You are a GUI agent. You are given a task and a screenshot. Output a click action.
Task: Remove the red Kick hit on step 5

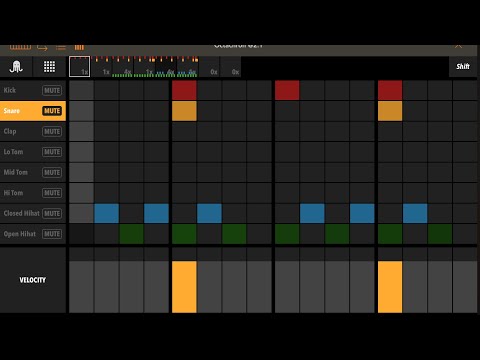coord(184,90)
